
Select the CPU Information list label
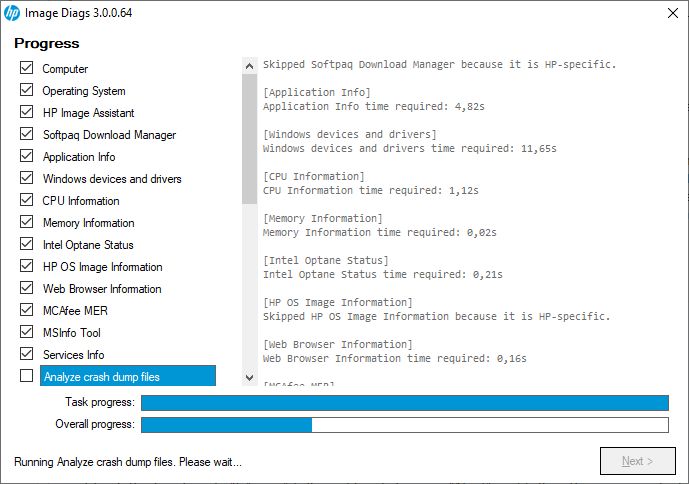pyautogui.click(x=81, y=201)
